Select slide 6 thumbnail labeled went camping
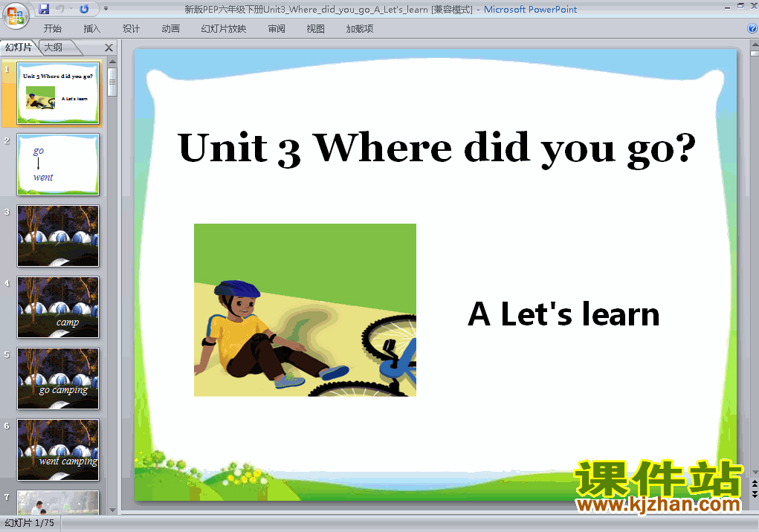Screen dimensions: 759x532 click(x=58, y=450)
